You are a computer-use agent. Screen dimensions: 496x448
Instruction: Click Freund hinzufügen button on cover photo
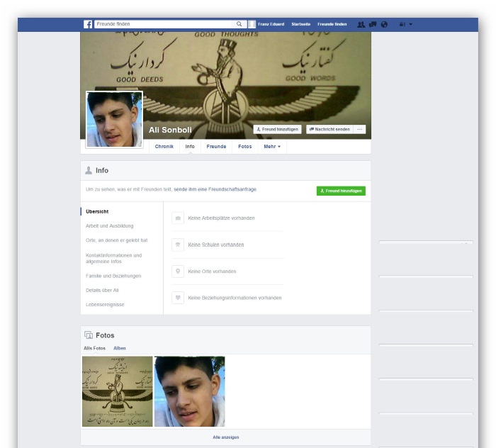pos(278,130)
